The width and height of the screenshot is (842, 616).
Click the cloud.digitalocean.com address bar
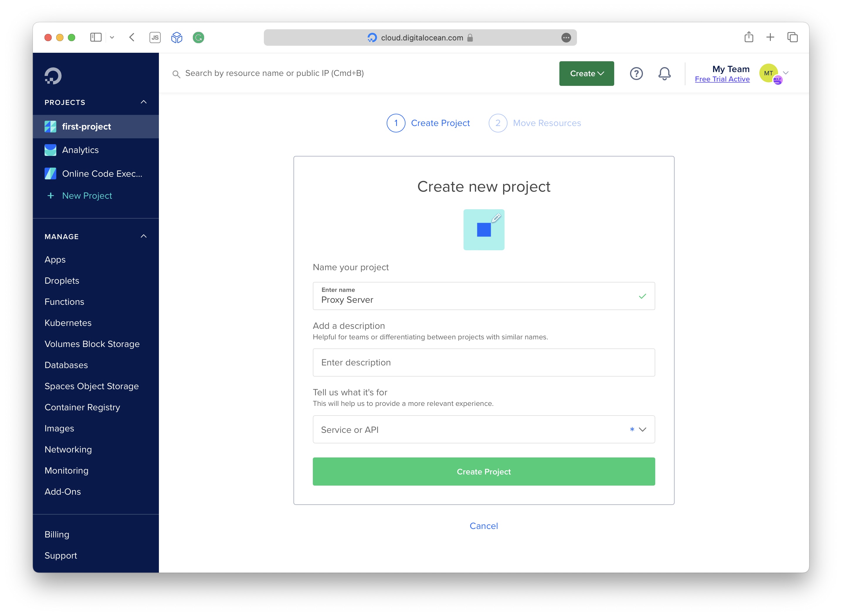click(x=420, y=38)
